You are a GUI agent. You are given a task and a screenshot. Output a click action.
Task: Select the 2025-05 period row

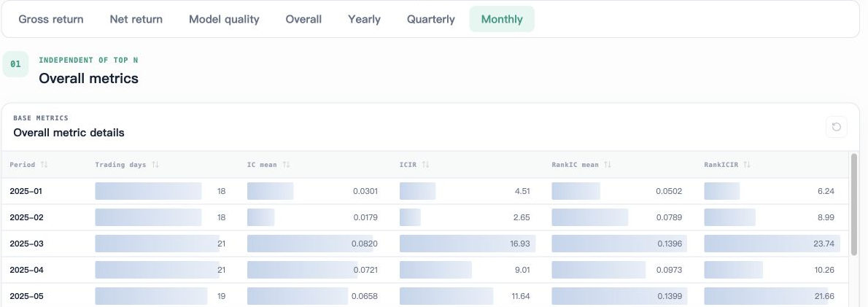tap(425, 296)
